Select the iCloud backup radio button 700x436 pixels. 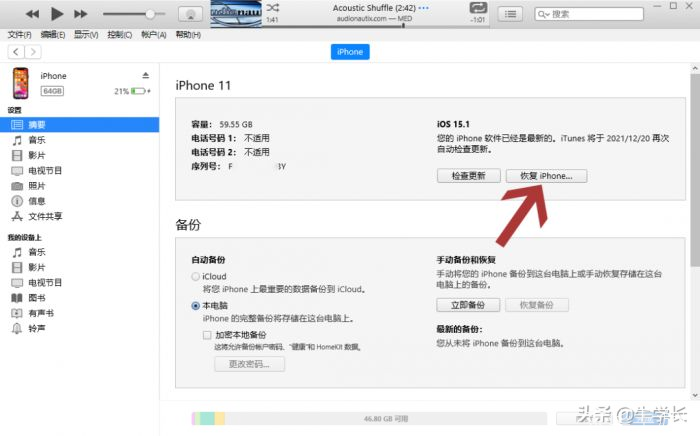[196, 277]
